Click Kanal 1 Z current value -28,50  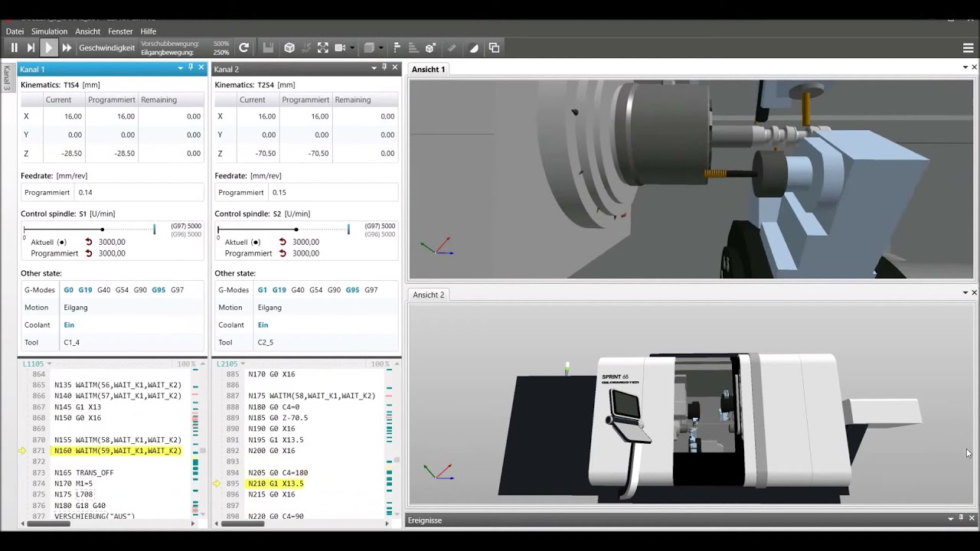point(72,153)
